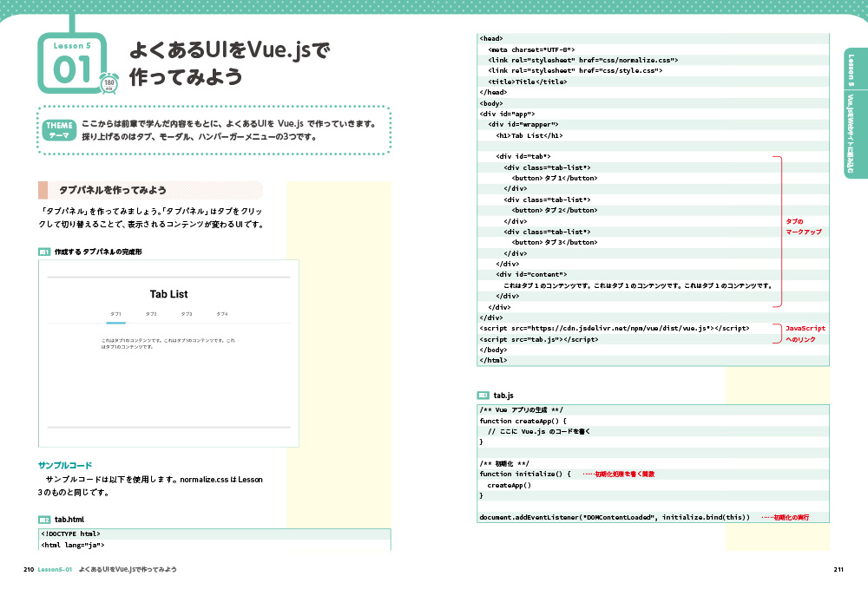This screenshot has width=868, height=589.
Task: Click the red 初期化の実行 annotation
Action: click(x=786, y=517)
